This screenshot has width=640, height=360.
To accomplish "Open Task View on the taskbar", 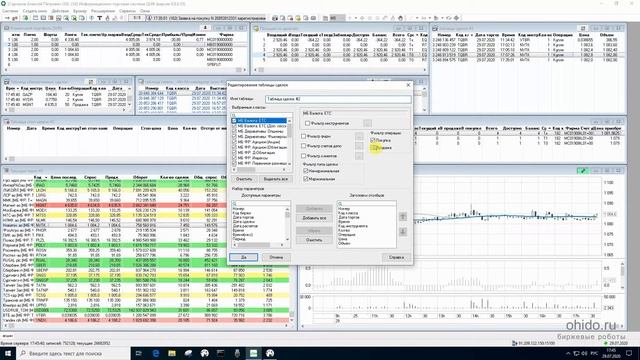I will [x=138, y=353].
